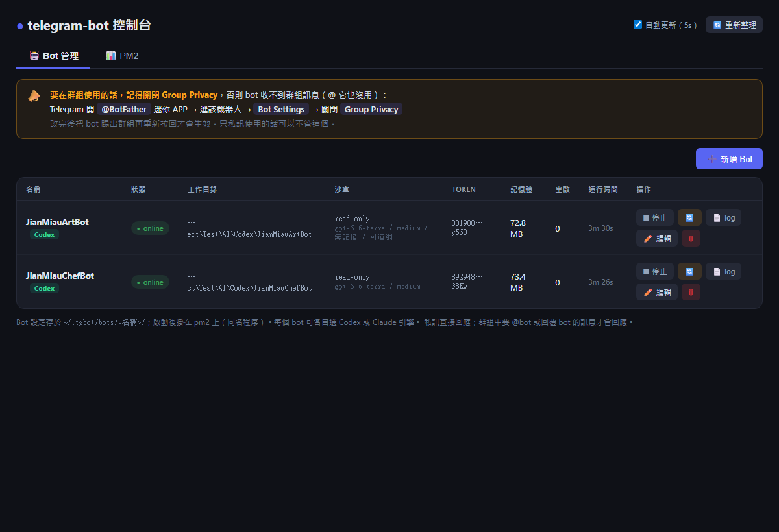This screenshot has height=532, width=779.
Task: Add a new bot with 新增 Bot
Action: point(729,159)
